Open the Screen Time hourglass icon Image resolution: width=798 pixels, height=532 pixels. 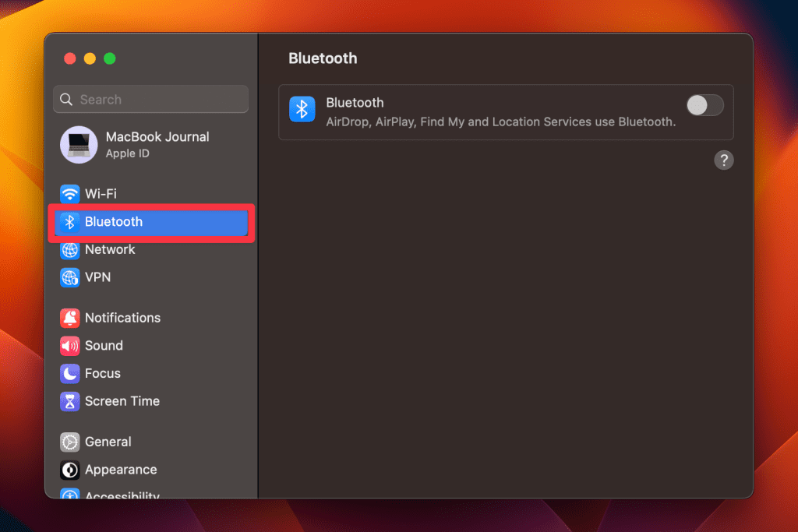pyautogui.click(x=69, y=401)
